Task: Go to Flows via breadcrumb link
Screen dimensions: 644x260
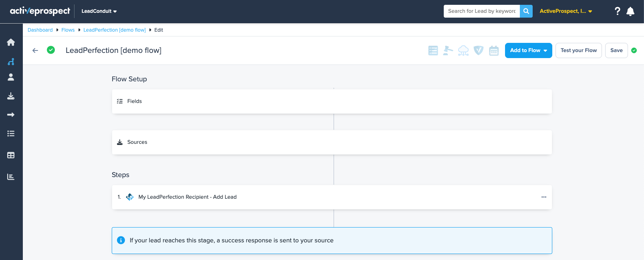Action: click(68, 30)
